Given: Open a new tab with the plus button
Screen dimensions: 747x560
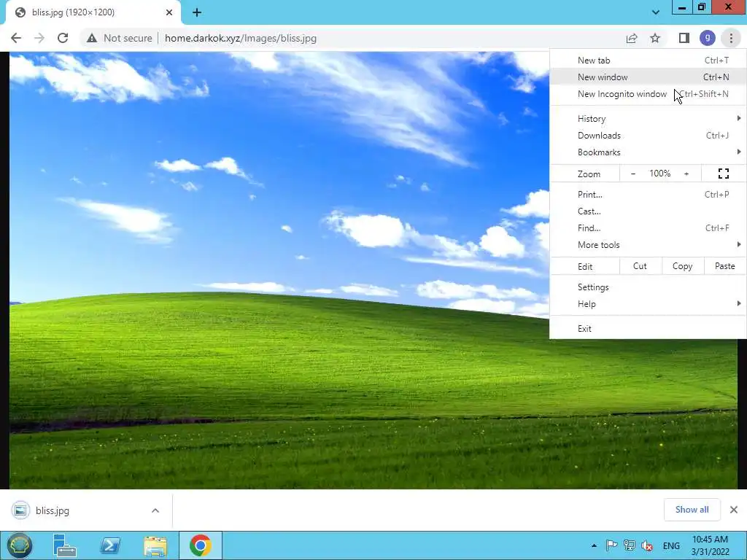Looking at the screenshot, I should click(x=197, y=13).
